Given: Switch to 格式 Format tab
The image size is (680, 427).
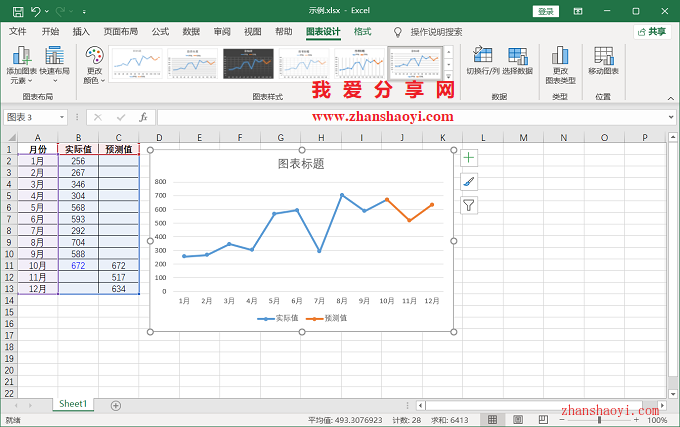Looking at the screenshot, I should coord(363,32).
